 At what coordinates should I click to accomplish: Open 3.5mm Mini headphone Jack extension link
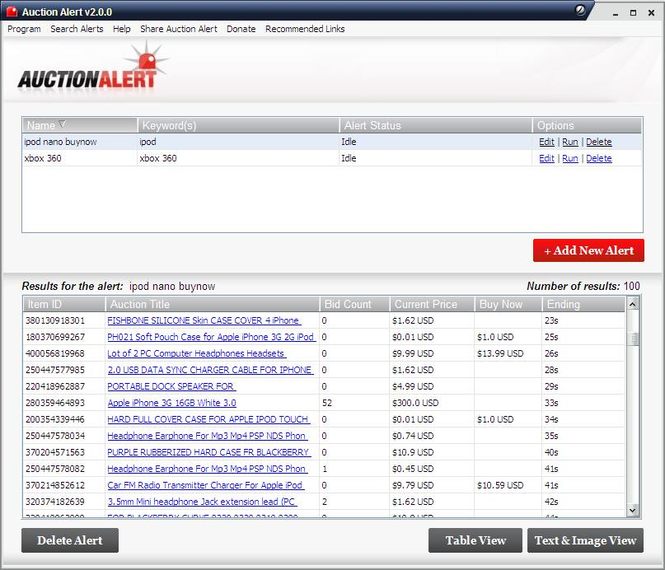click(202, 502)
